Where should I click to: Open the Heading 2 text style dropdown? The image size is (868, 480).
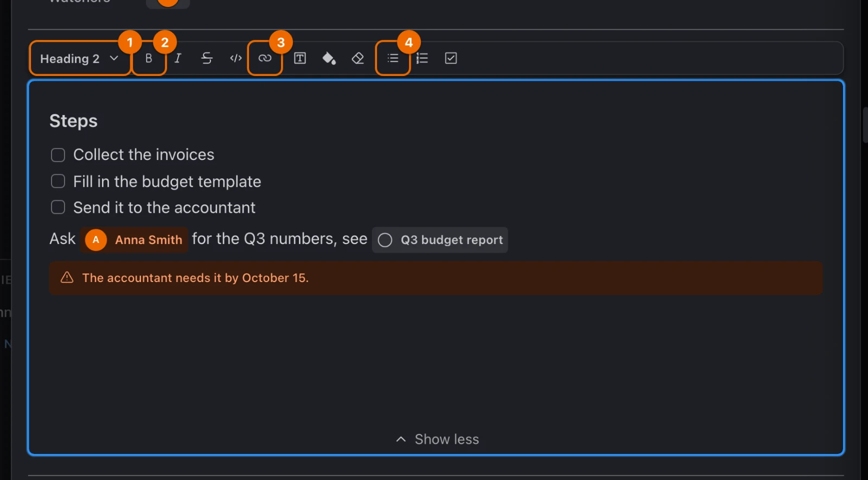(x=80, y=58)
